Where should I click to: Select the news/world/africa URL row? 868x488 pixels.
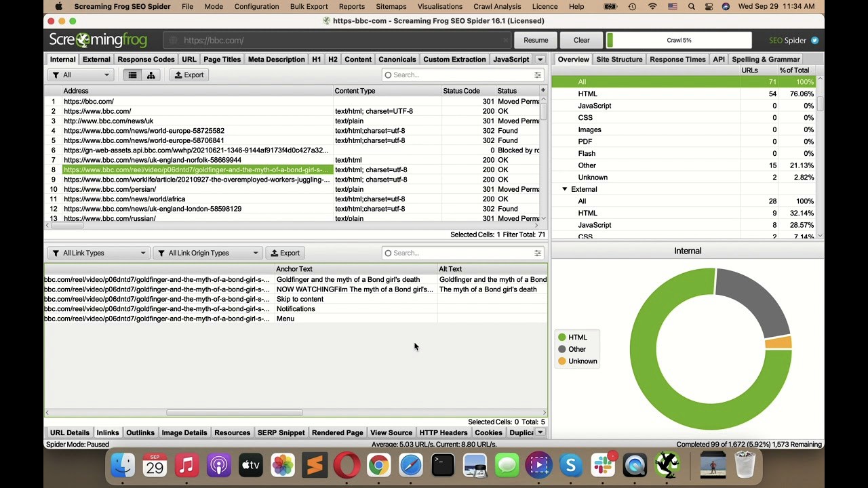tap(292, 199)
